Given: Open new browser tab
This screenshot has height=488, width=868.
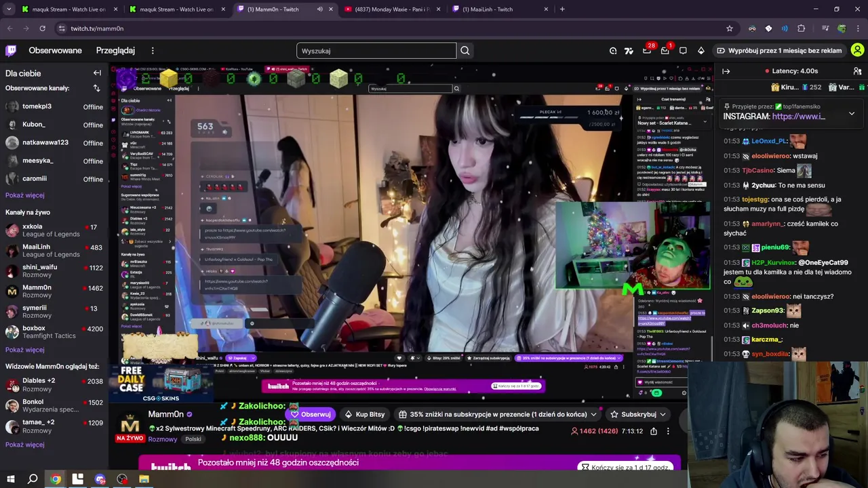Looking at the screenshot, I should pos(562,9).
